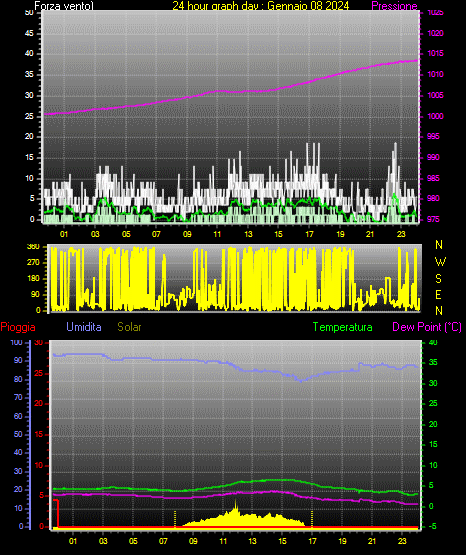
Task: Click the blue 'Umidita' legend label
Action: [84, 327]
